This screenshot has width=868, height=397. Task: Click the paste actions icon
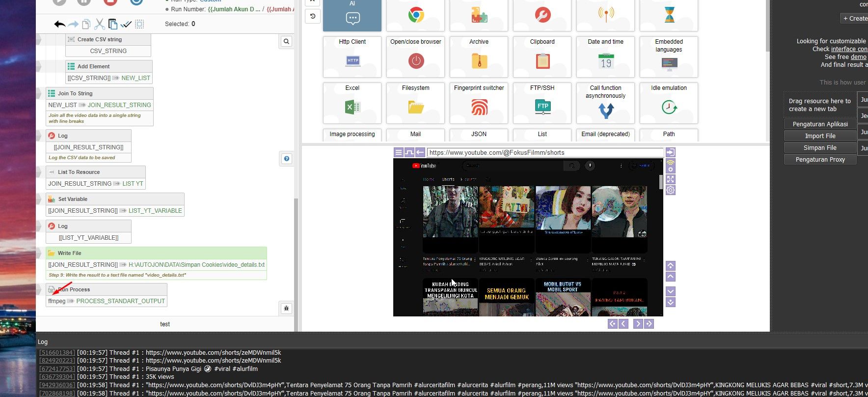point(113,24)
